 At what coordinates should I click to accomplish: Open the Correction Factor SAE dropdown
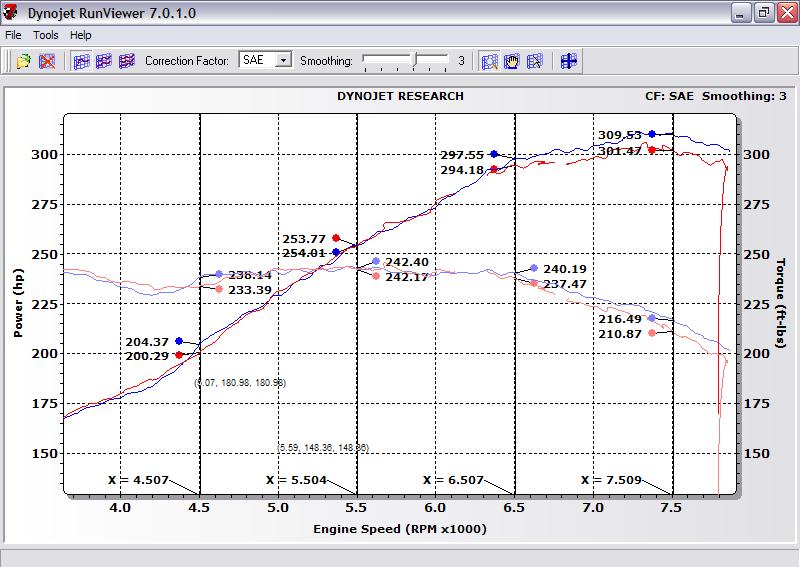283,60
